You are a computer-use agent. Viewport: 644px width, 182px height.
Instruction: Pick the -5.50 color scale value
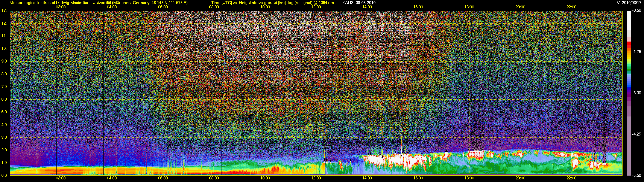[636, 176]
